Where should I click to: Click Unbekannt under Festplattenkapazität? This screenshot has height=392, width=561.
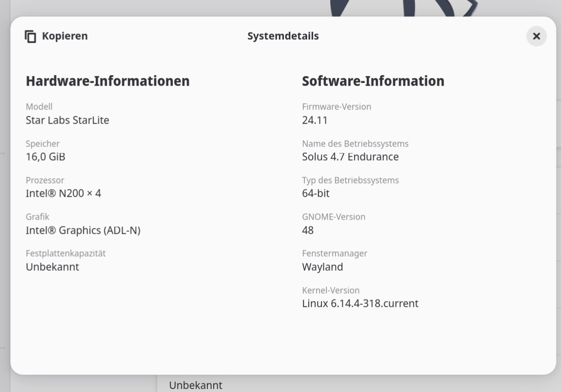[x=52, y=267]
